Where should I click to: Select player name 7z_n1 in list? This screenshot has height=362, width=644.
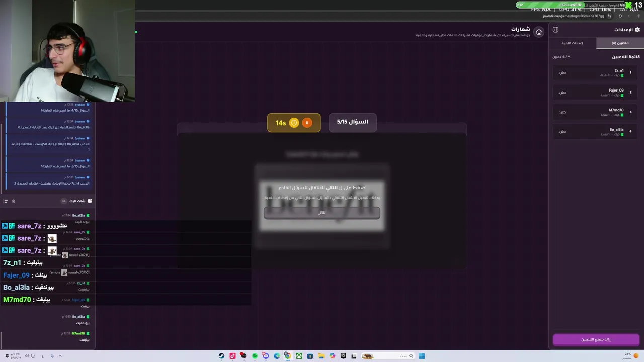(619, 70)
